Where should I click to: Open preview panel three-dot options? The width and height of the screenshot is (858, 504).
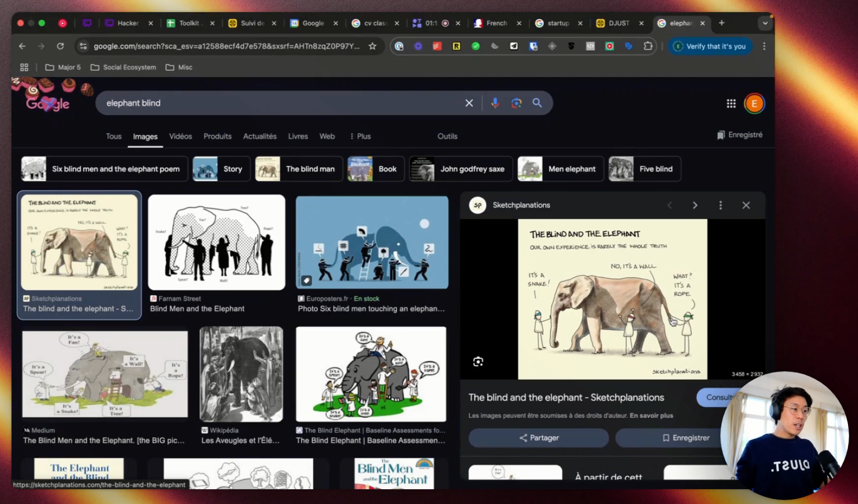[720, 205]
